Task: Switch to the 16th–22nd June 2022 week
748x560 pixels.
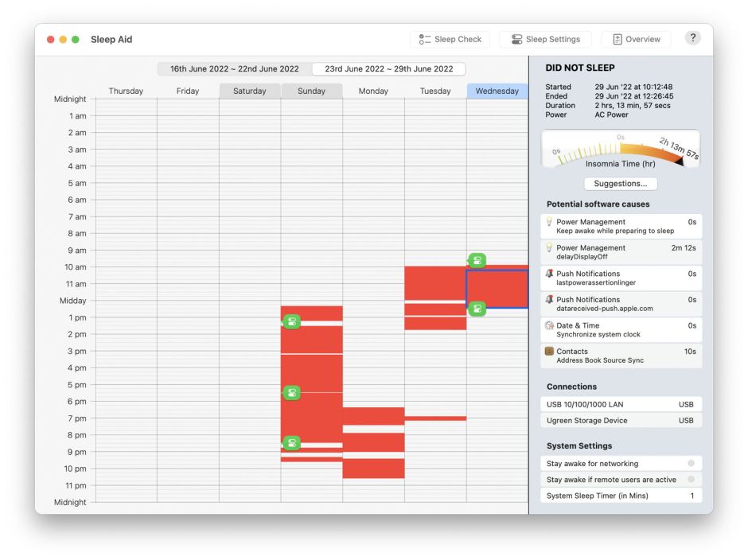Action: [x=235, y=69]
